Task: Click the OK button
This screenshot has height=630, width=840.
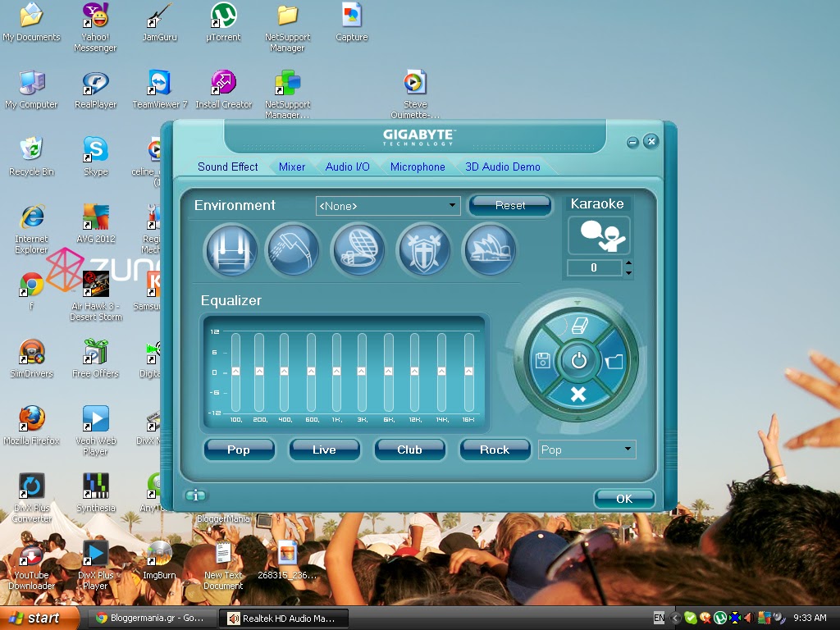Action: (x=624, y=499)
